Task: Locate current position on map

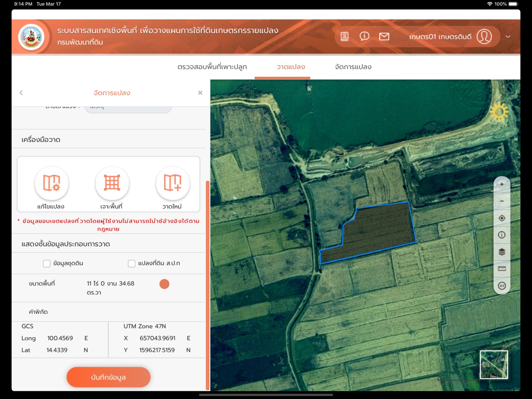Action: (502, 218)
